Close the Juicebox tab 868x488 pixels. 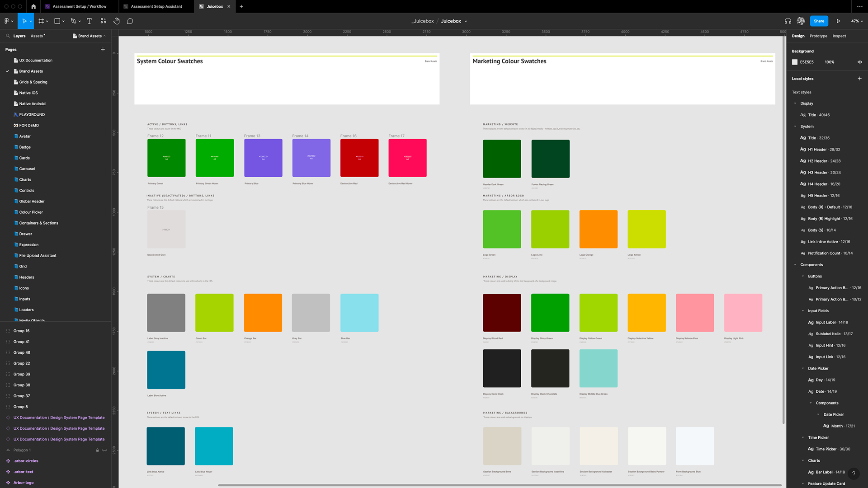pyautogui.click(x=229, y=6)
